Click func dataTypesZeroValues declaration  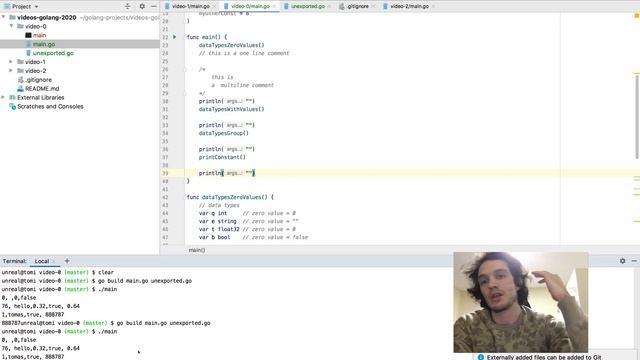tap(230, 197)
